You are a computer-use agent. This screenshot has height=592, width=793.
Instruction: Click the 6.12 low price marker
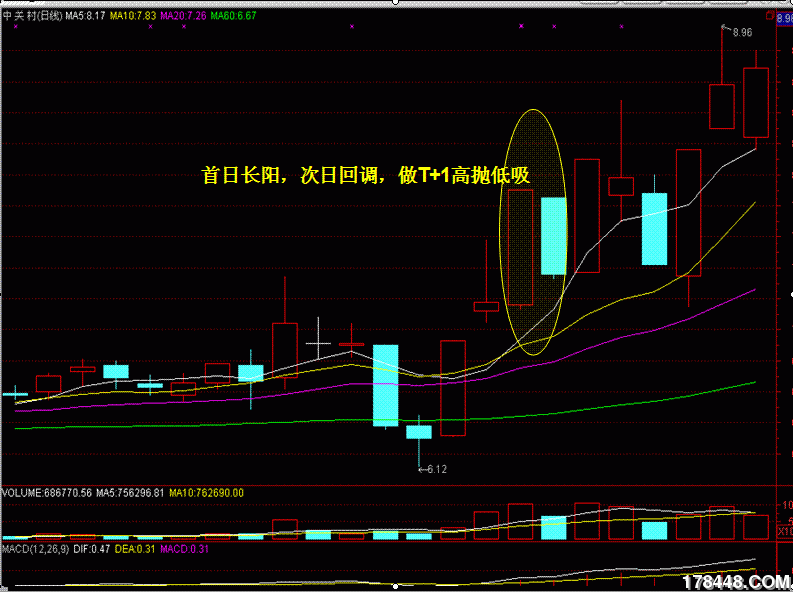435,469
